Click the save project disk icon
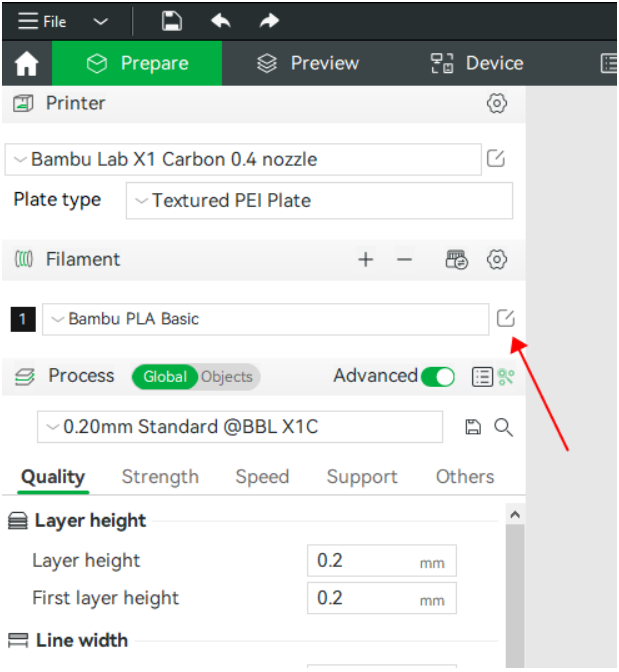 [171, 21]
